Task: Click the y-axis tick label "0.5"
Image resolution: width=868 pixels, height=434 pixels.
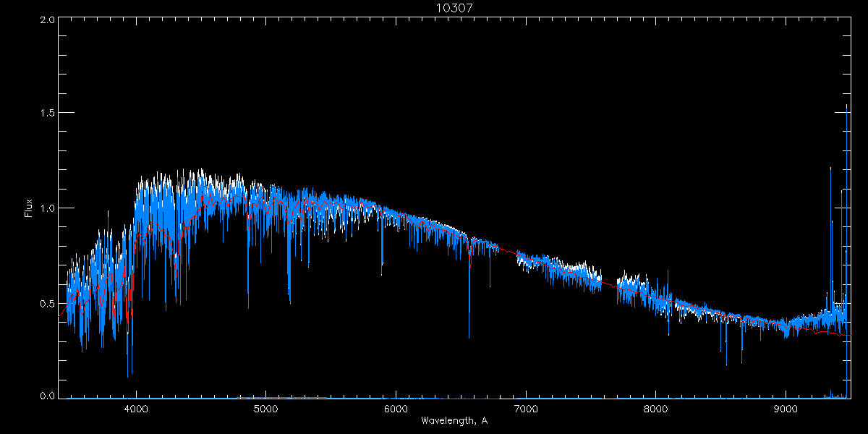Action: [x=47, y=303]
